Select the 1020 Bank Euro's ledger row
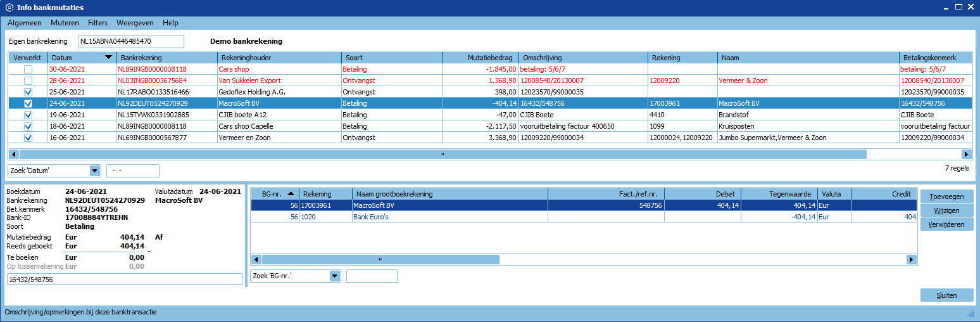The height and width of the screenshot is (322, 980). point(443,217)
